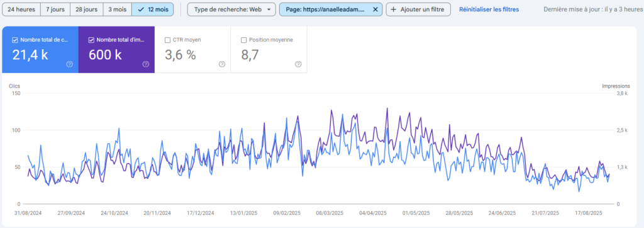Click Ajouter un filtre button
Screen dimensions: 644x228
418,9
